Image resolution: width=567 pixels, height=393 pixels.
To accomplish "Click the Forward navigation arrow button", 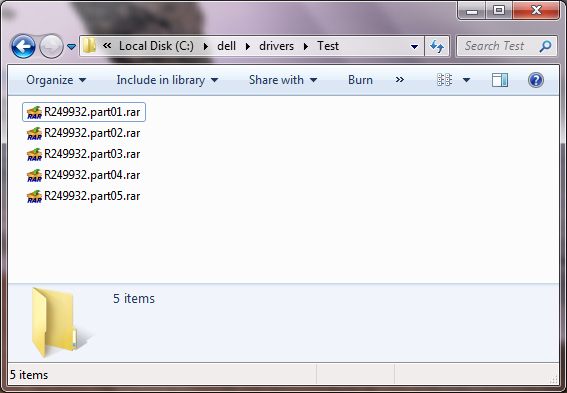I will [x=51, y=46].
